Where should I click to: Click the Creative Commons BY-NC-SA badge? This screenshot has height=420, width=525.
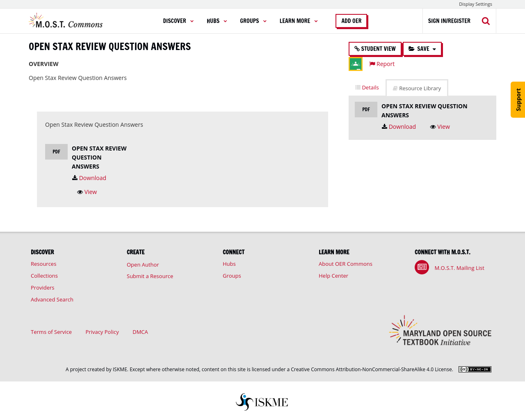[475, 369]
